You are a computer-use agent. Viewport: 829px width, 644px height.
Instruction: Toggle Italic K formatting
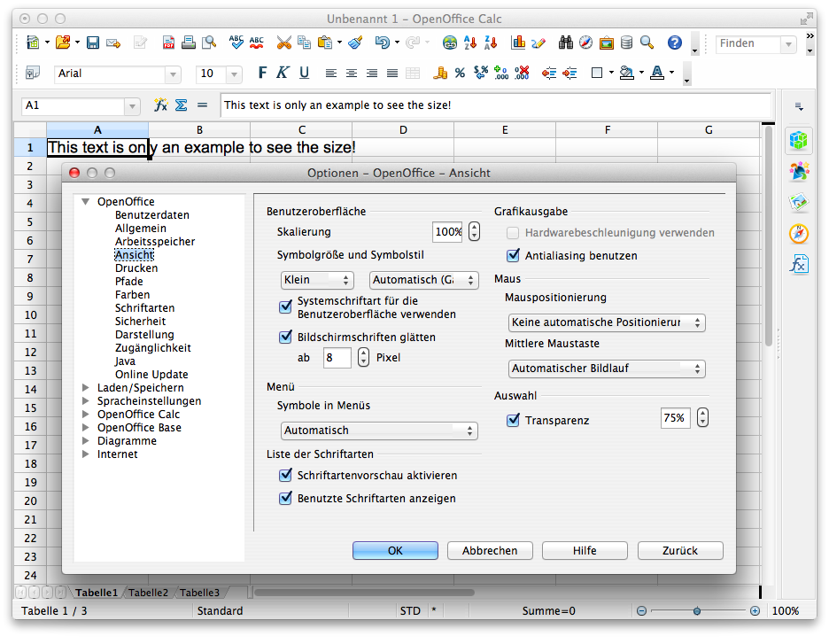283,73
